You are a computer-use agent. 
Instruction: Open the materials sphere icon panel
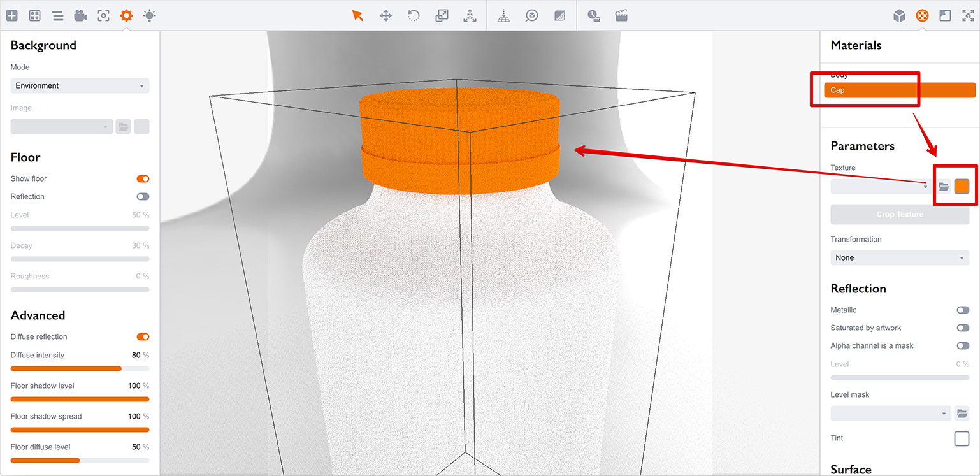pyautogui.click(x=922, y=15)
